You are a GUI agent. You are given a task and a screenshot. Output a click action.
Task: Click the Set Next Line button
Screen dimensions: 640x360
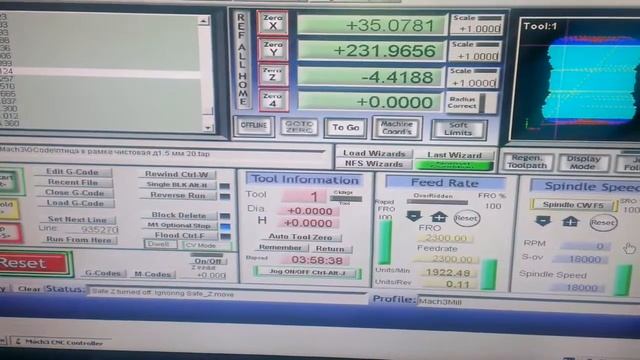[77, 220]
